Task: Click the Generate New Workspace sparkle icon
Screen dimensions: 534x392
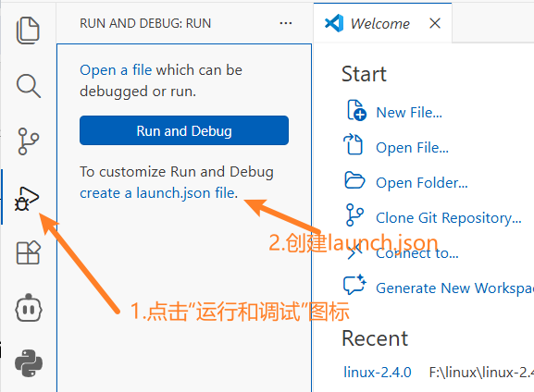Action: coord(354,285)
